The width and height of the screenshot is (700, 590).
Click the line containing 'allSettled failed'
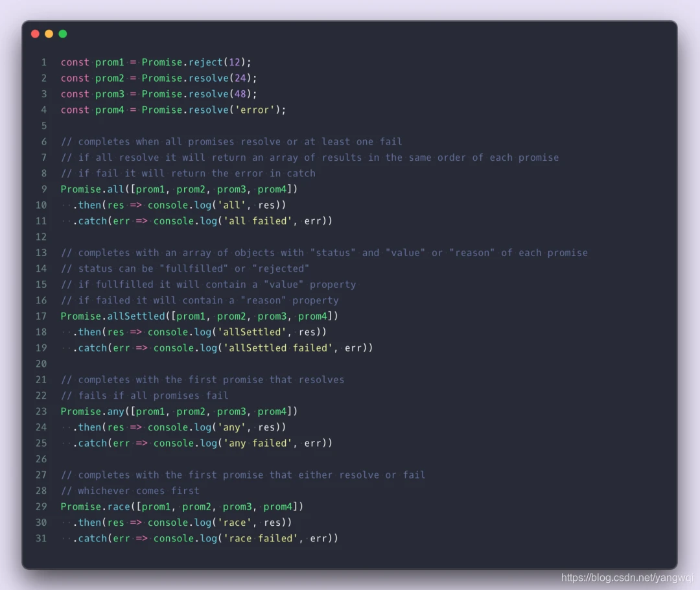pos(223,348)
